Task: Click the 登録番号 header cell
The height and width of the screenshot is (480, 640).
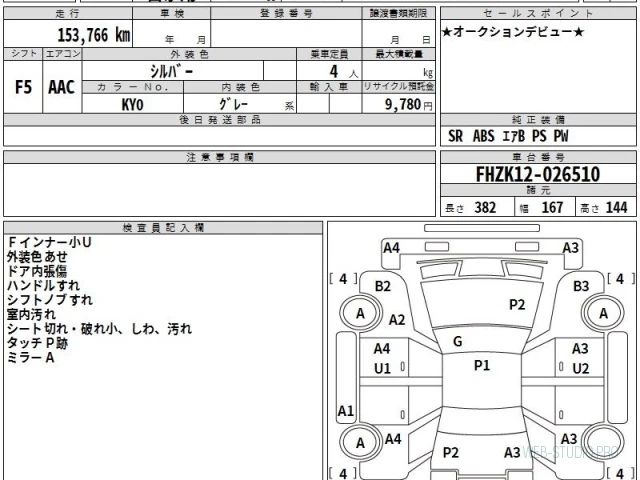Action: pos(286,13)
